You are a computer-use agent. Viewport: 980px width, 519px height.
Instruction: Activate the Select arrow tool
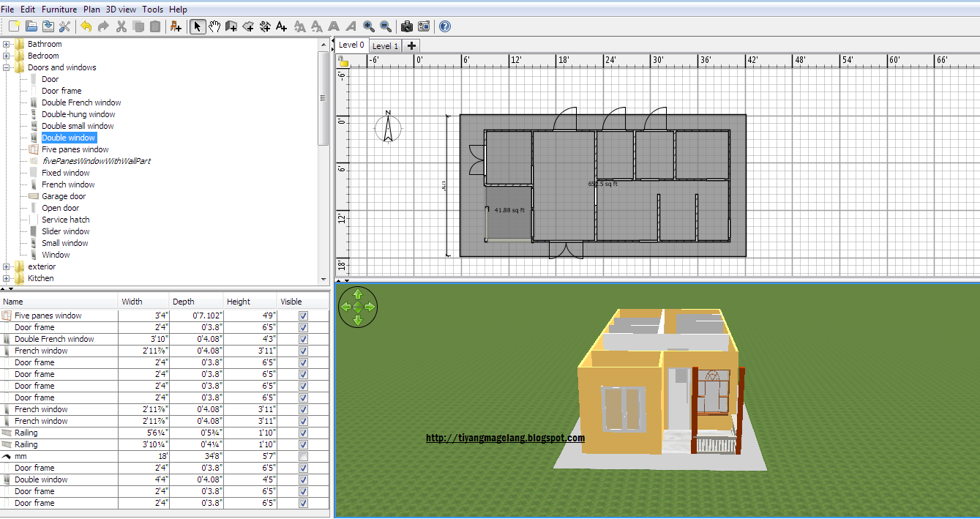(x=198, y=26)
